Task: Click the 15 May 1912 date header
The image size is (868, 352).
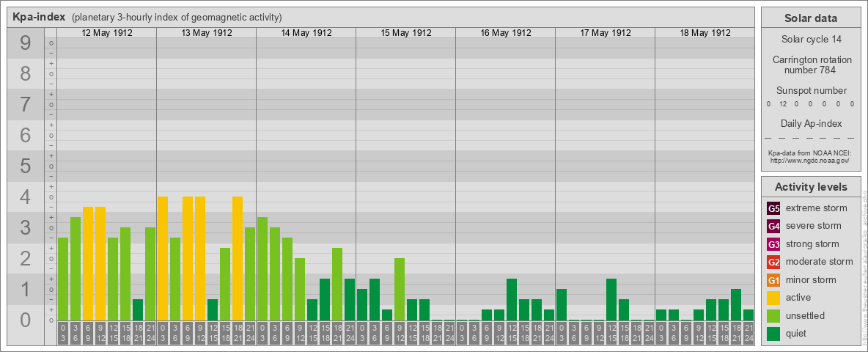Action: pos(405,33)
